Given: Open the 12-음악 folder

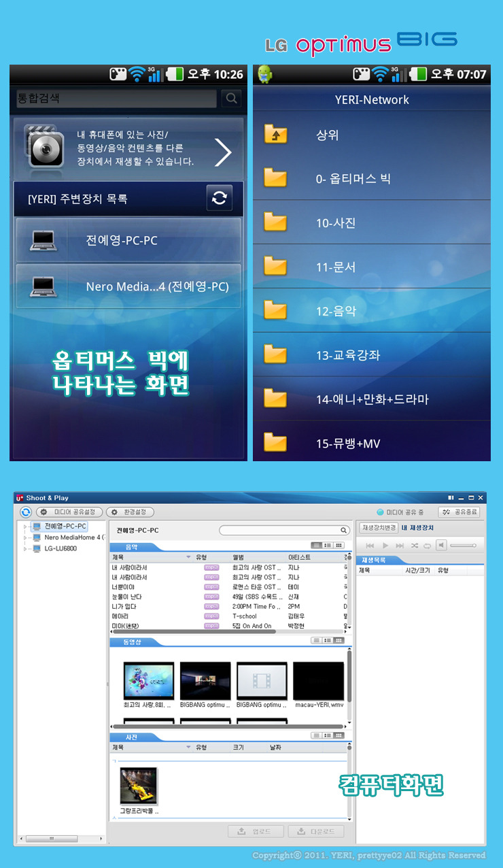Looking at the screenshot, I should tap(372, 311).
